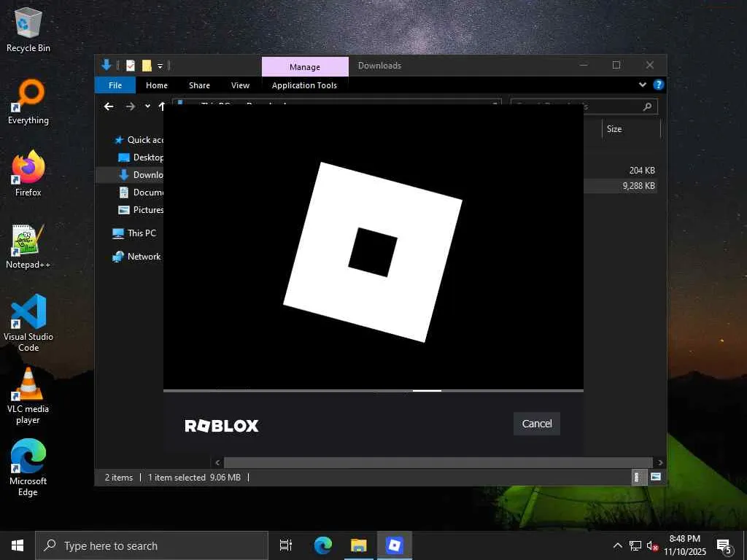This screenshot has height=560, width=747.
Task: Select Network in navigation pane
Action: click(136, 256)
